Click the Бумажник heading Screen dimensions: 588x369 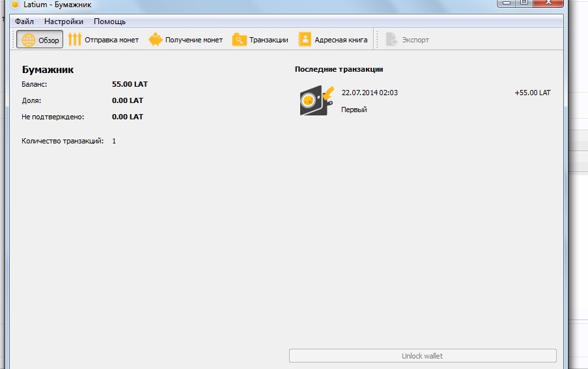(48, 70)
